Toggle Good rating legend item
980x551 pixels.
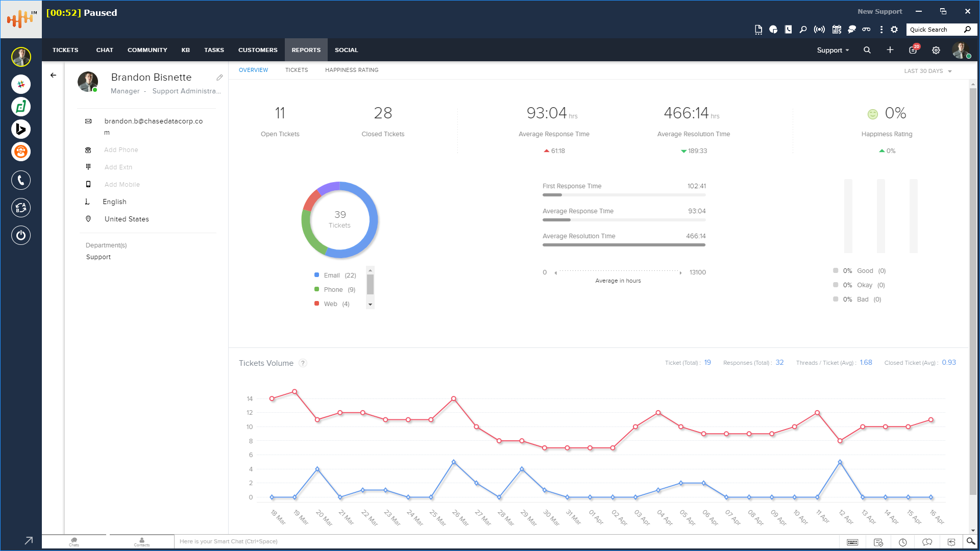click(864, 271)
